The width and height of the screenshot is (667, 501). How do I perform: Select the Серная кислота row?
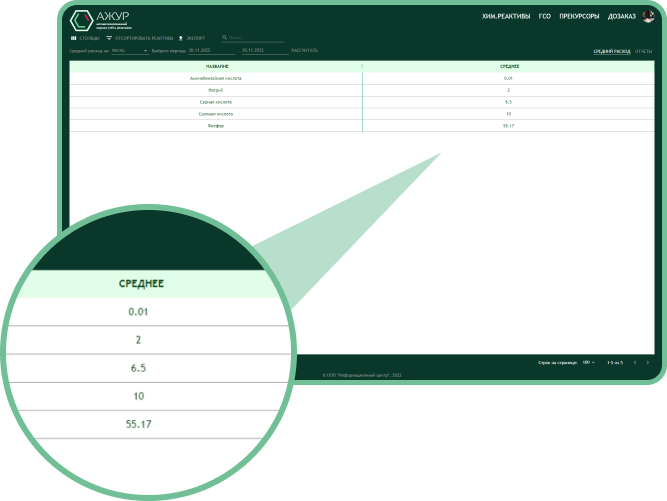click(x=362, y=102)
